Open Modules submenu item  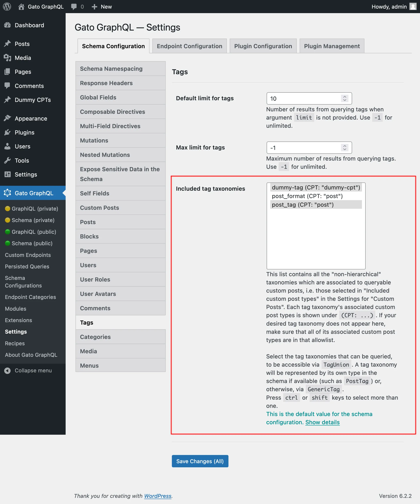16,309
